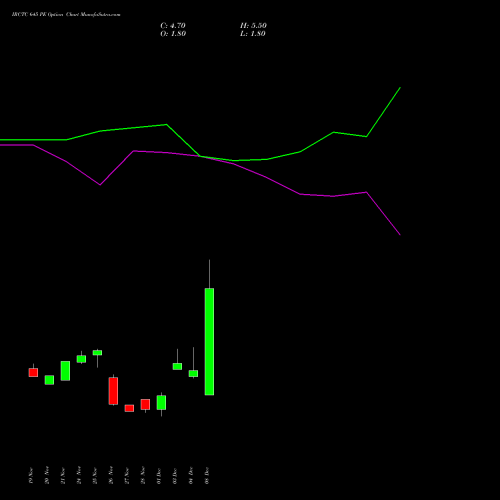Screen dimensions: 500x500
Task: Select the red 19 Nov candlestick
Action: pos(33,372)
